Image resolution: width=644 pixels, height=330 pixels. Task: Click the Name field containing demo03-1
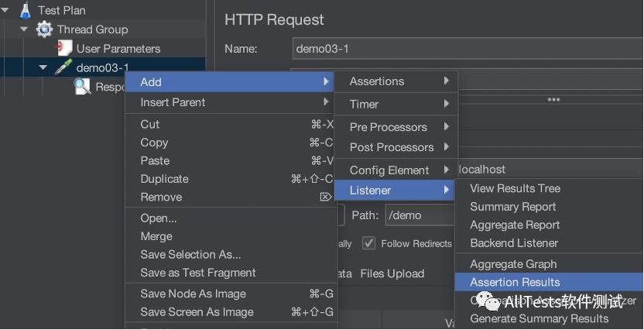(464, 49)
